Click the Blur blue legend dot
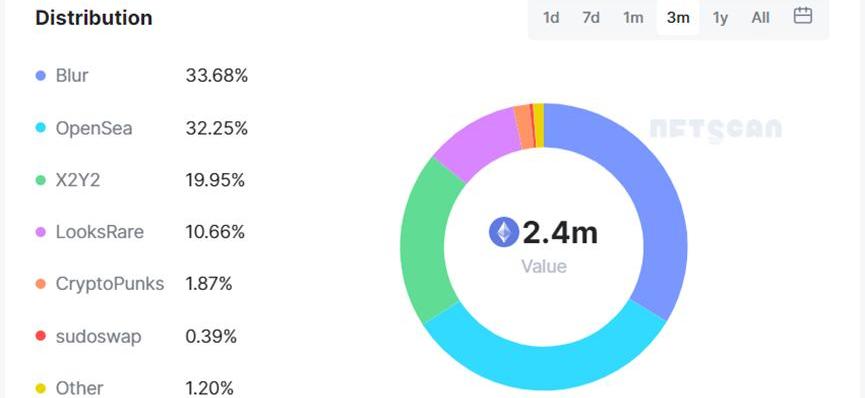This screenshot has height=398, width=865. 41,76
